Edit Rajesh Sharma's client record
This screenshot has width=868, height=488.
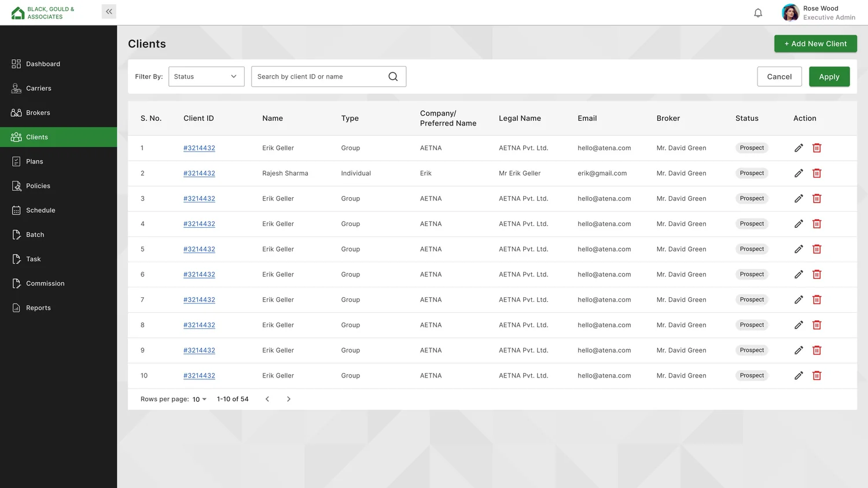click(799, 173)
